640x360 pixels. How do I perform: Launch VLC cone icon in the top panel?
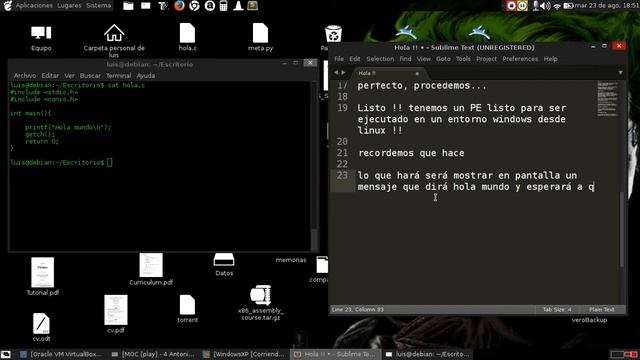tap(238, 6)
